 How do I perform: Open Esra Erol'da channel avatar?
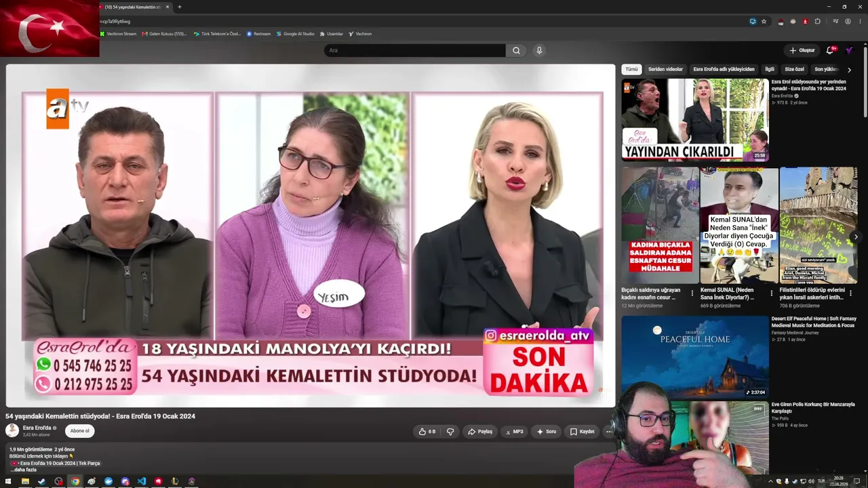[x=12, y=430]
